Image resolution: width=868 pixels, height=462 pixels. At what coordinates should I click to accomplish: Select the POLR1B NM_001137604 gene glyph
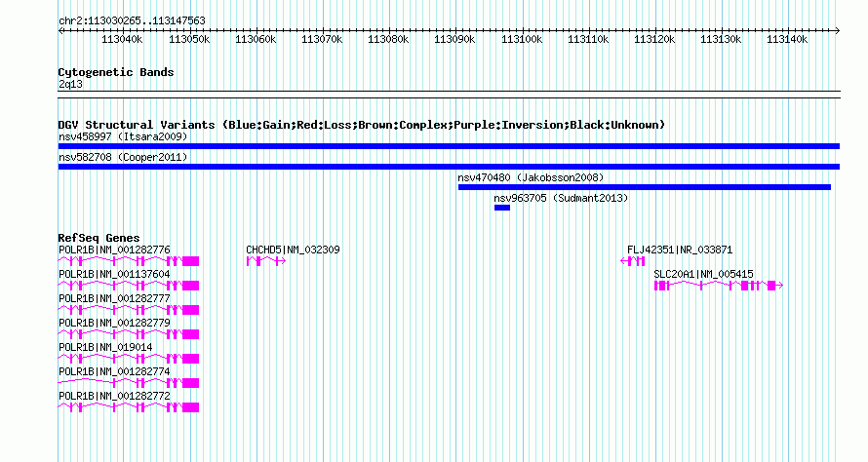click(129, 286)
